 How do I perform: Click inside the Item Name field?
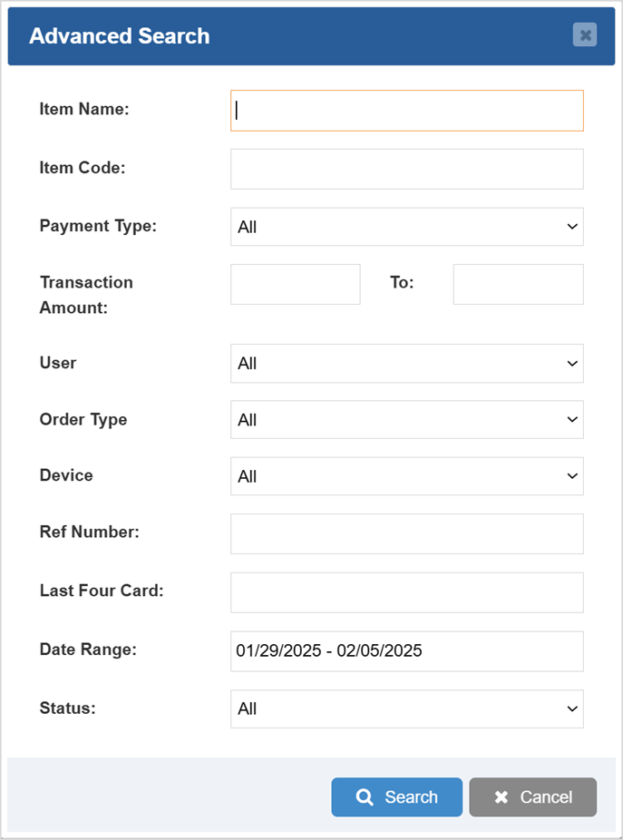coord(406,110)
